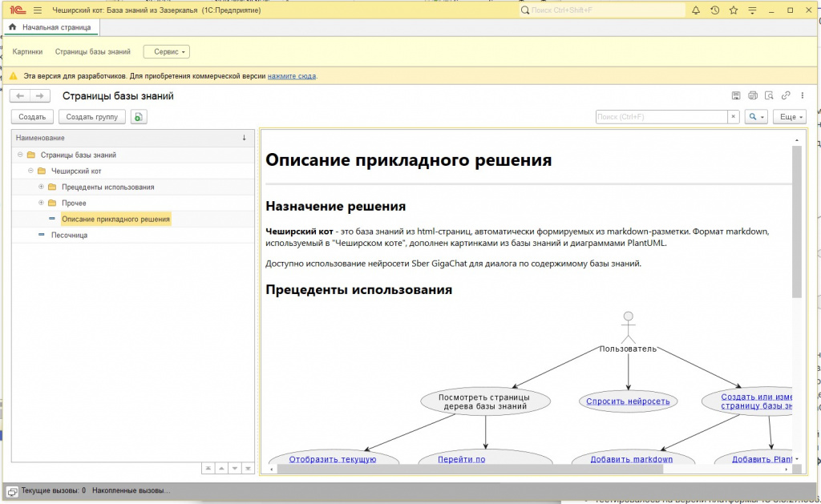Follow the Добавить markdown diagram link
Screen dimensions: 821x504
(x=632, y=459)
